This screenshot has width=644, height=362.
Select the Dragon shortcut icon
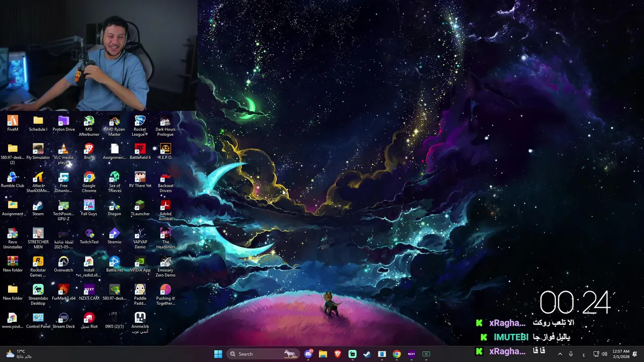click(x=114, y=208)
